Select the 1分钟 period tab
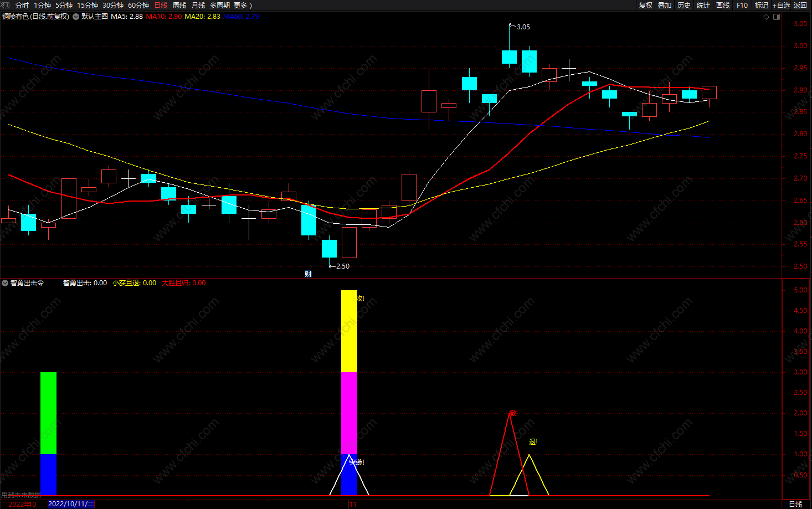Screen dimensions: 812x509 coord(42,5)
